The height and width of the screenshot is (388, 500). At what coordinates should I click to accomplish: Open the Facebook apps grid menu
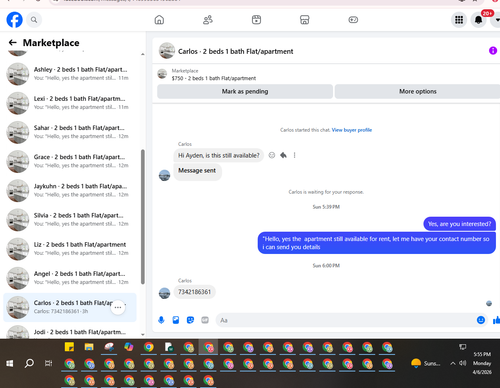pyautogui.click(x=459, y=20)
